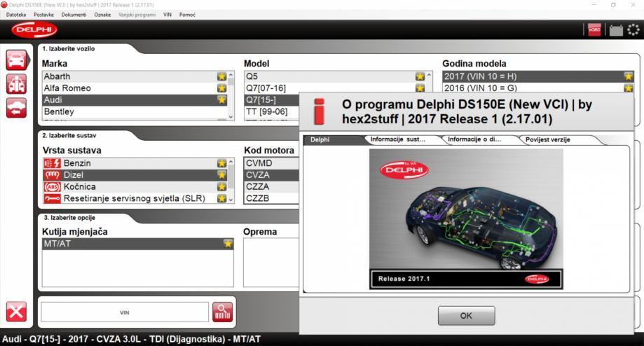Select Alfa Romeo in Marka list
The width and height of the screenshot is (644, 346).
135,88
